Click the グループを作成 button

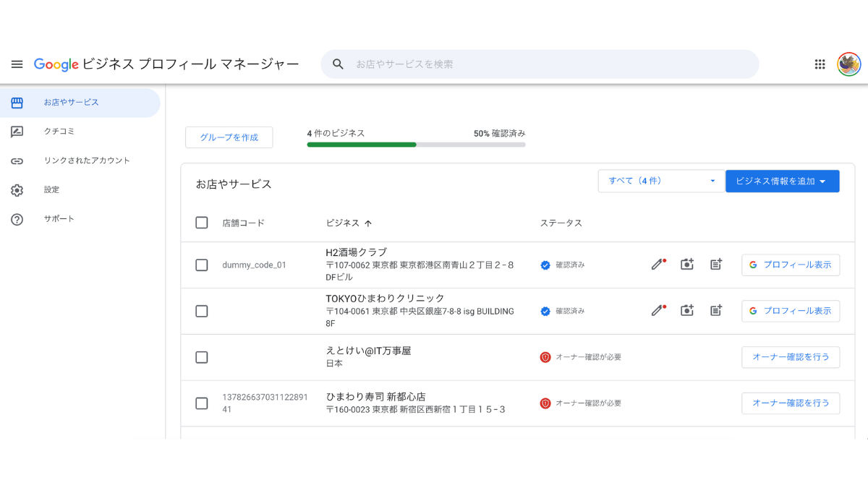click(x=229, y=137)
